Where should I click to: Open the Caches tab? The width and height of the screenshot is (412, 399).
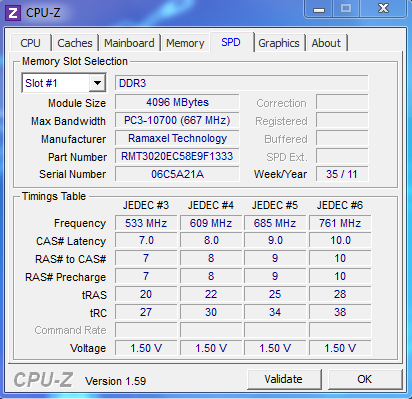point(75,43)
